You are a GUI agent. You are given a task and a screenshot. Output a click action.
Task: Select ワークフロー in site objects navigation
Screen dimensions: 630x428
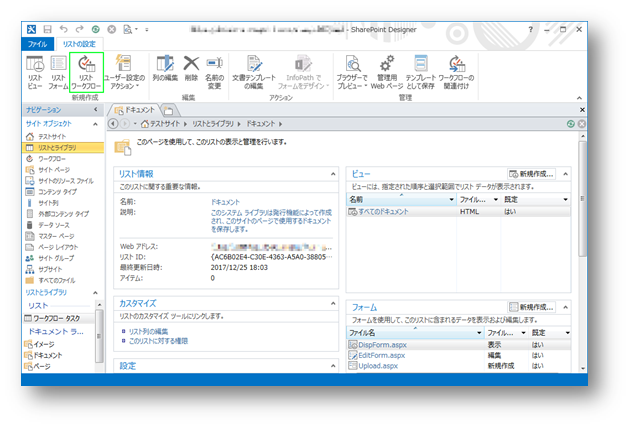pyautogui.click(x=51, y=159)
